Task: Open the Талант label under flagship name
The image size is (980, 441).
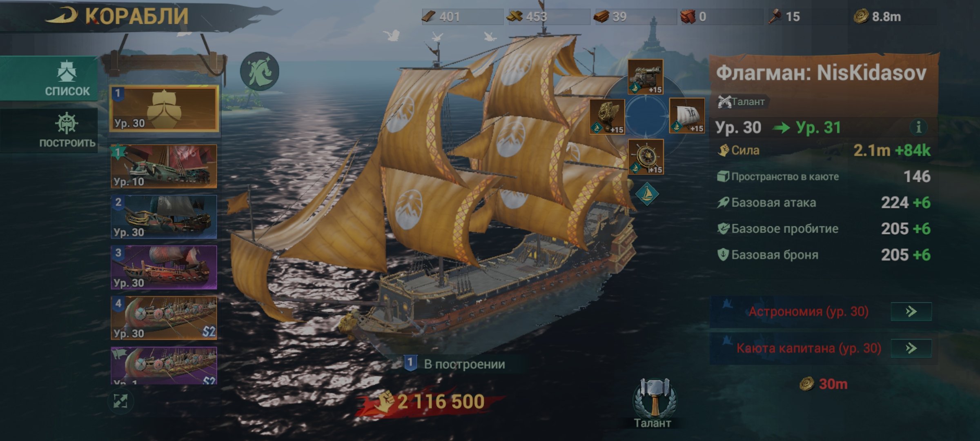Action: 742,102
